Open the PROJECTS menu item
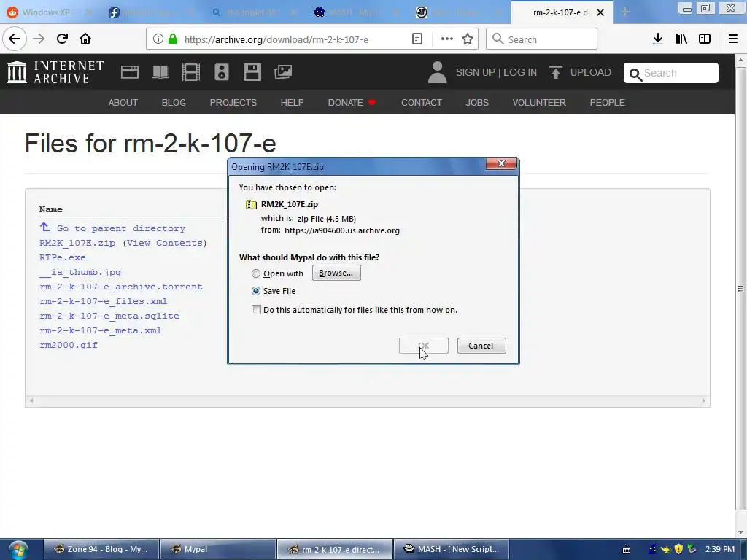The height and width of the screenshot is (560, 747). tap(233, 102)
